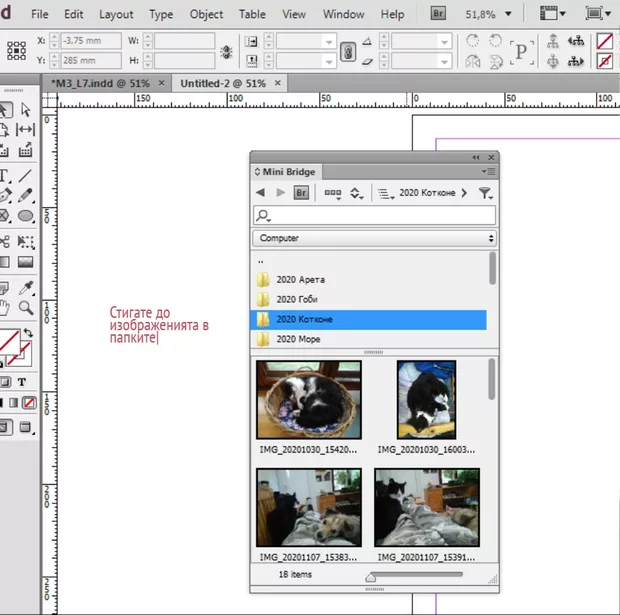Swap fill and stroke colors
Image resolution: width=620 pixels, height=615 pixels.
[27, 333]
